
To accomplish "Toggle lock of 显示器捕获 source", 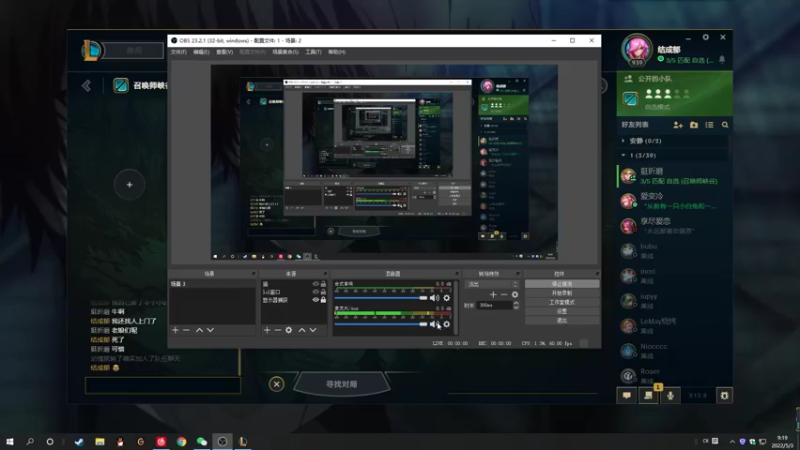I will [x=323, y=300].
